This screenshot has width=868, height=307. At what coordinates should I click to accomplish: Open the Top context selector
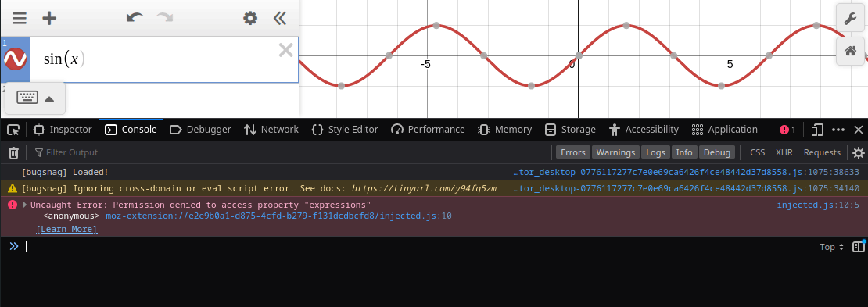pos(831,247)
